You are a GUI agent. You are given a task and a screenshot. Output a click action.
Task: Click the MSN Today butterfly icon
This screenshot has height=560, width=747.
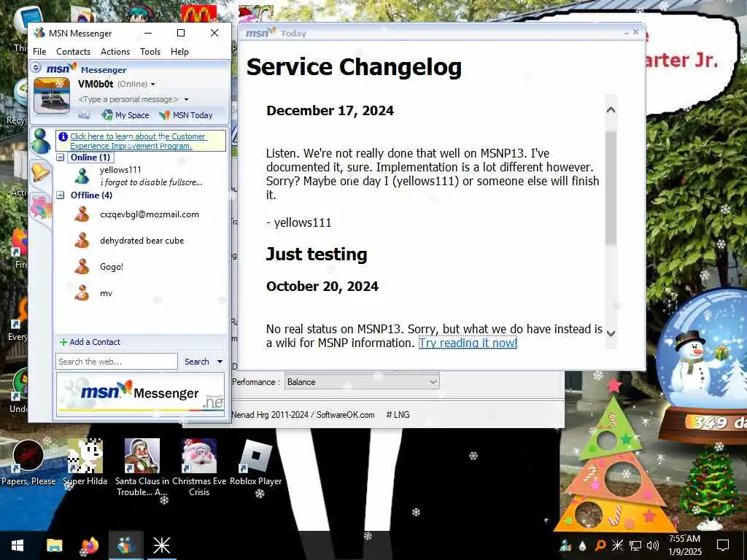click(164, 115)
